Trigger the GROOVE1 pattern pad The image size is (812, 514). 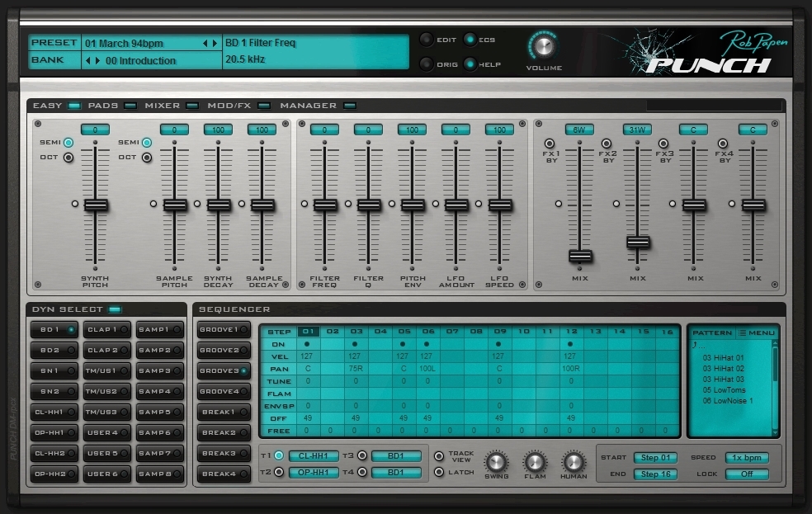tap(223, 330)
